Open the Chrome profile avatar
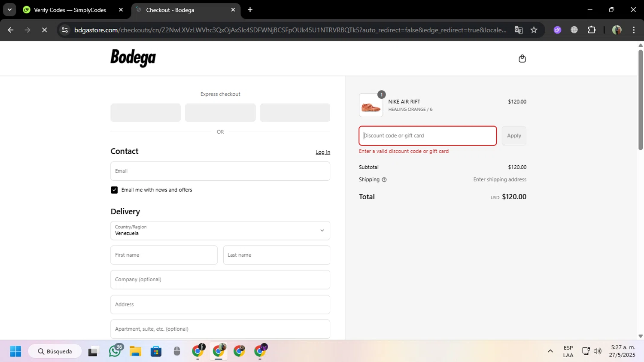The width and height of the screenshot is (644, 362). pyautogui.click(x=617, y=30)
